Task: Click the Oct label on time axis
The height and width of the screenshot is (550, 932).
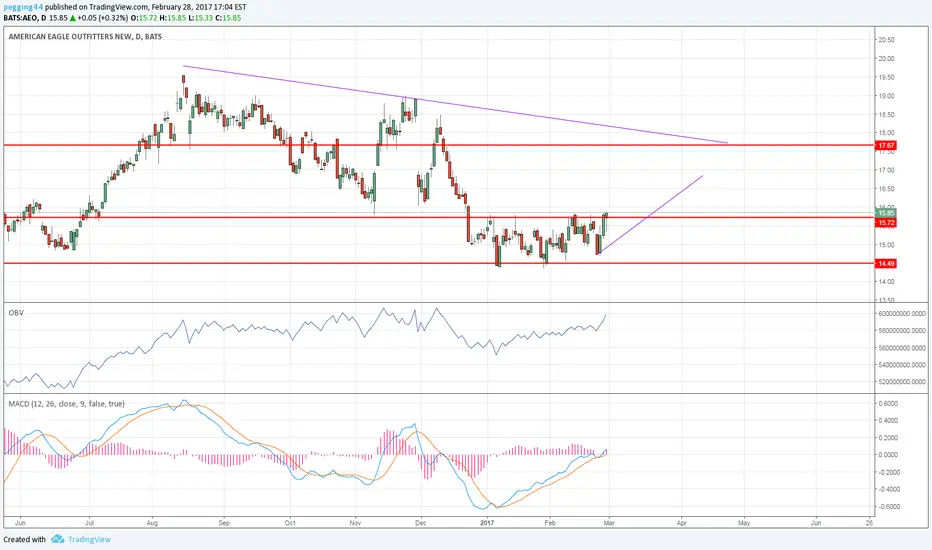Action: [x=290, y=523]
